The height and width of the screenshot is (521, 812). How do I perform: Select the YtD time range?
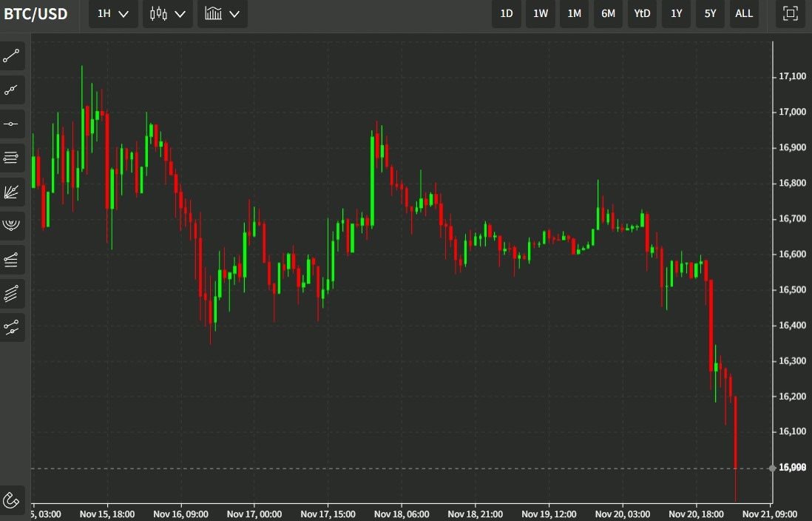[642, 13]
